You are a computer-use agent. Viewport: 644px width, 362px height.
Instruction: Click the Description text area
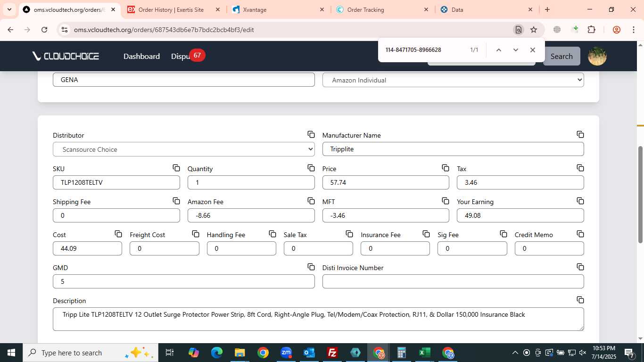pos(318,319)
